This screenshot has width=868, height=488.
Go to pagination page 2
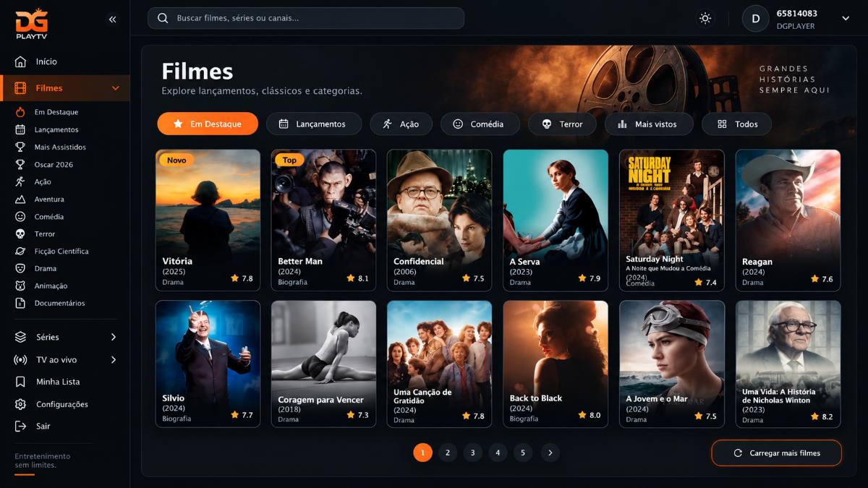point(448,453)
